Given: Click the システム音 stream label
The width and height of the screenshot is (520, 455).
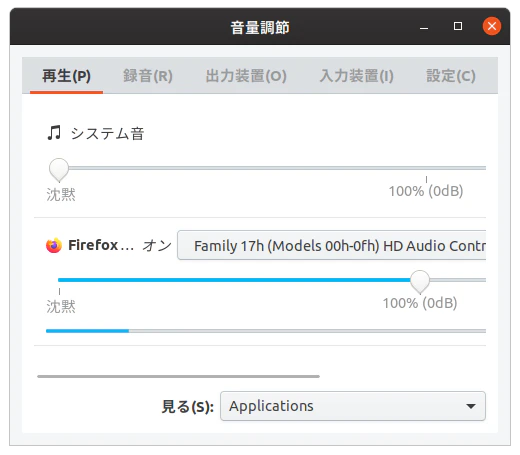Looking at the screenshot, I should coord(107,134).
